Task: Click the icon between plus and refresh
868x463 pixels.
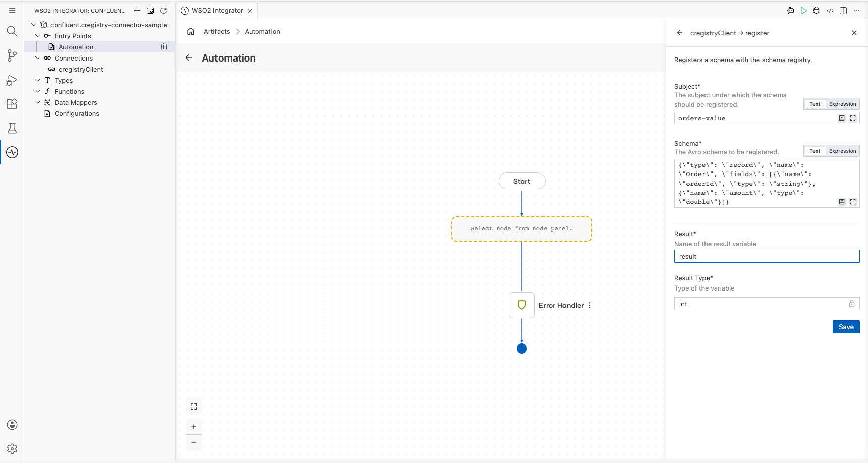Action: (150, 10)
